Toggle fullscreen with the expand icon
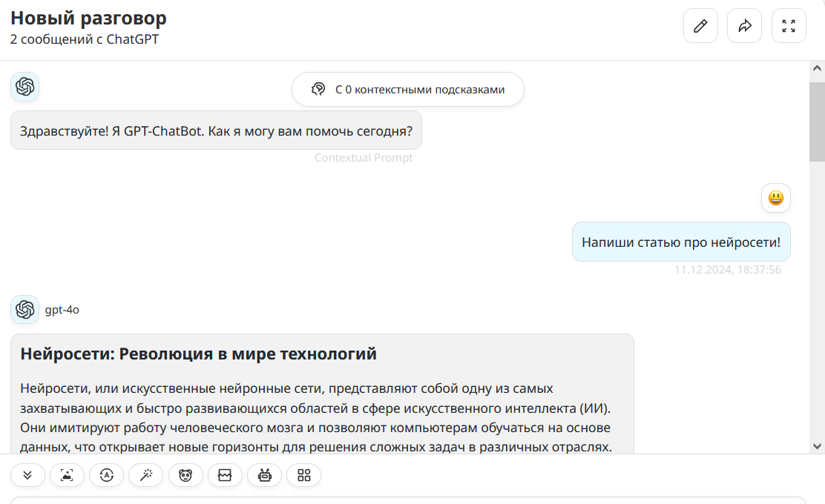825x504 pixels. click(x=789, y=26)
